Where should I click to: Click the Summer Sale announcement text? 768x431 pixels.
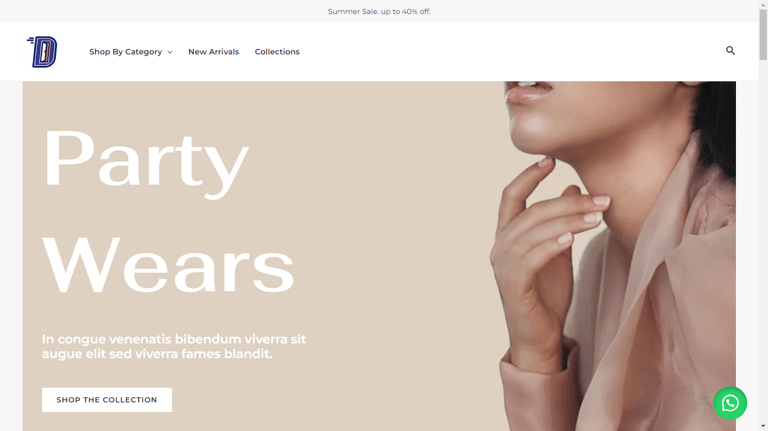coord(379,11)
